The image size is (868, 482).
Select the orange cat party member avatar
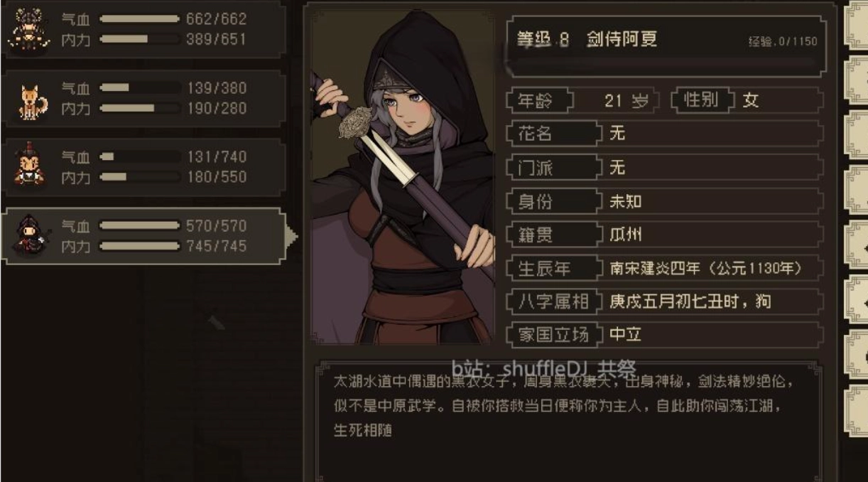point(31,100)
